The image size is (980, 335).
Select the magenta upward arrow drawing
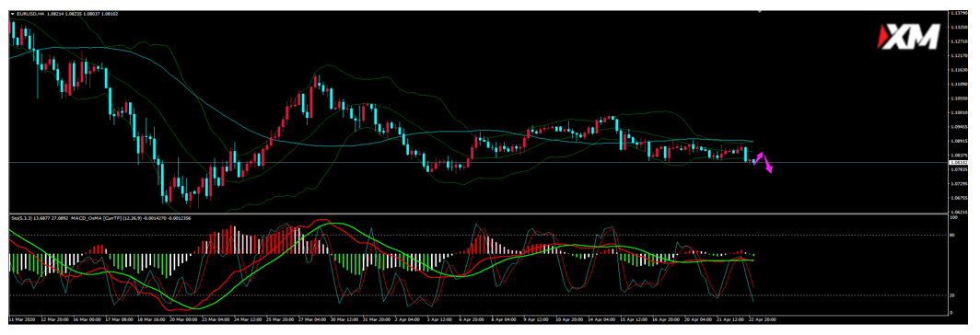click(758, 158)
